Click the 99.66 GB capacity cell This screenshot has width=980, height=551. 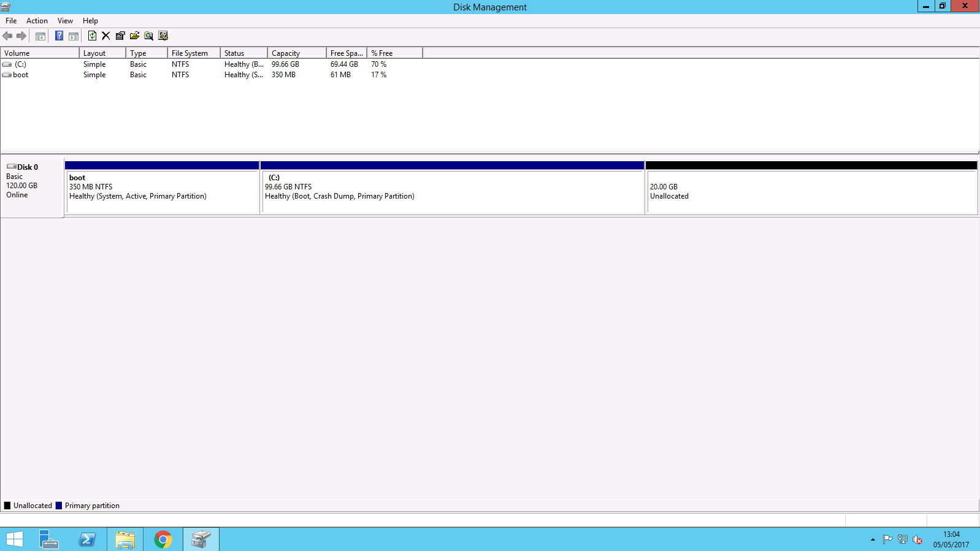285,64
